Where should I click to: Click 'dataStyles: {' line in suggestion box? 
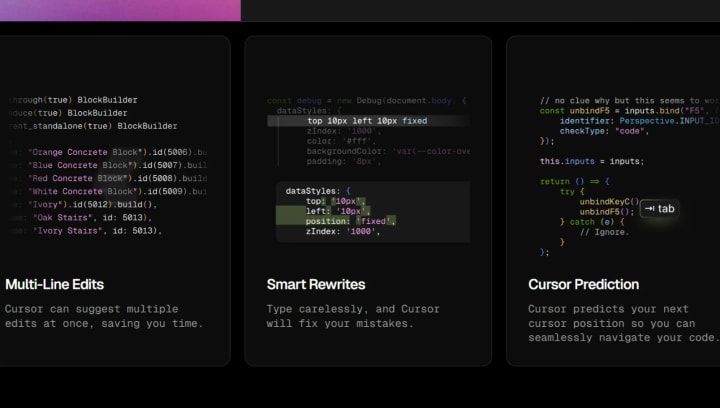[318, 191]
